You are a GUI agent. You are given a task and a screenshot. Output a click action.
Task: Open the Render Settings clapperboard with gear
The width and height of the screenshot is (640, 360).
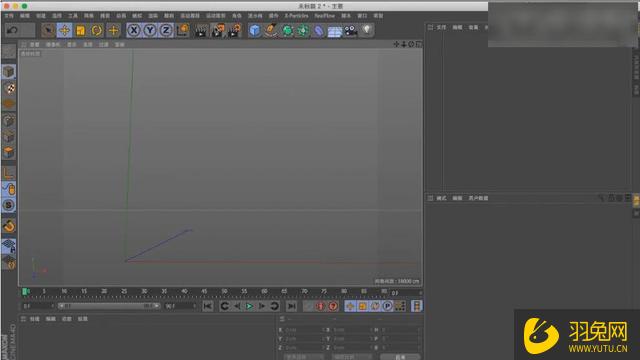coord(235,31)
